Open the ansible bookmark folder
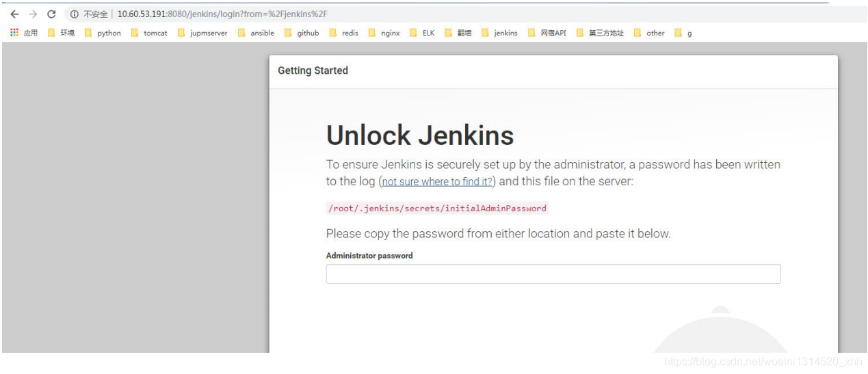The height and width of the screenshot is (374, 868). click(256, 33)
